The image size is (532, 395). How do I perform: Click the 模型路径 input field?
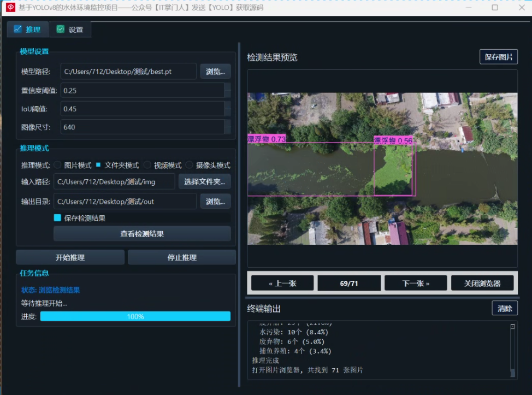click(128, 72)
